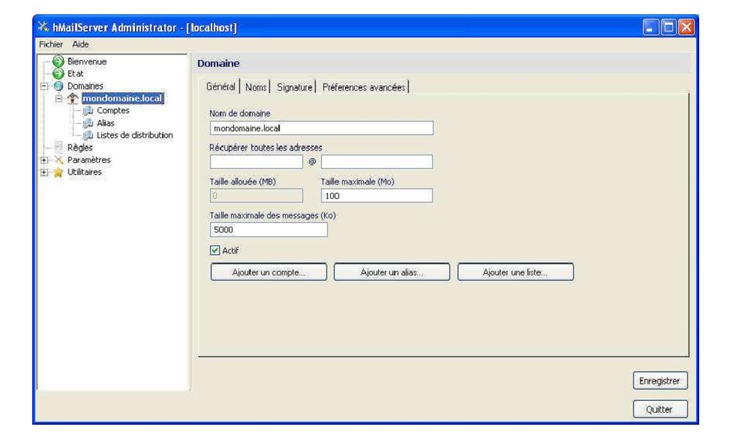Open Listes de distribution tree item
This screenshot has height=433, width=739.
(x=134, y=135)
